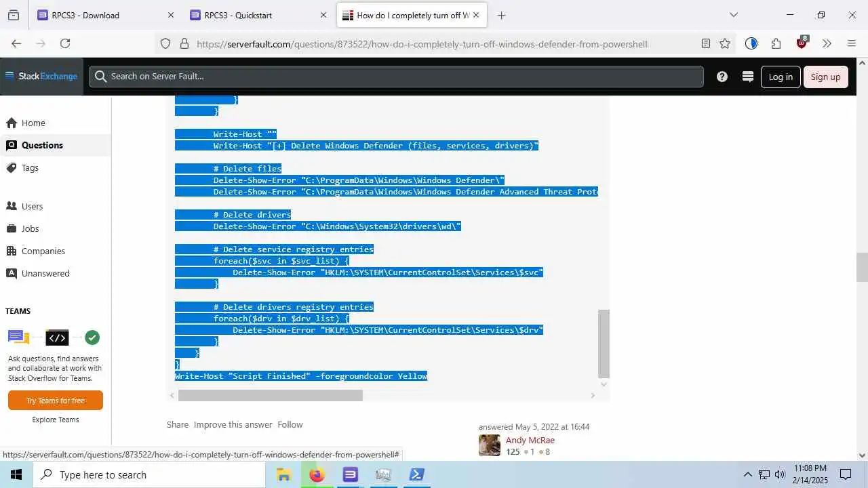Click the code block scroll-left arrow
Image resolution: width=868 pixels, height=488 pixels.
click(172, 395)
